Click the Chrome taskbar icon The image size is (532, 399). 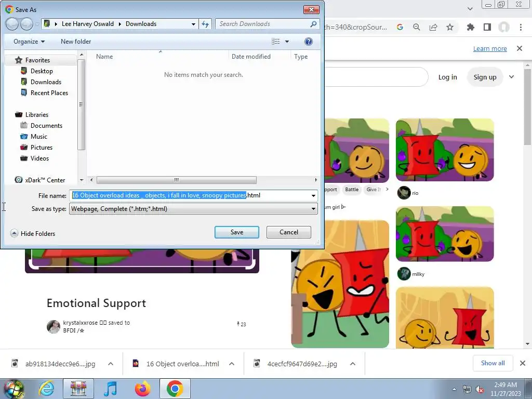tap(175, 389)
